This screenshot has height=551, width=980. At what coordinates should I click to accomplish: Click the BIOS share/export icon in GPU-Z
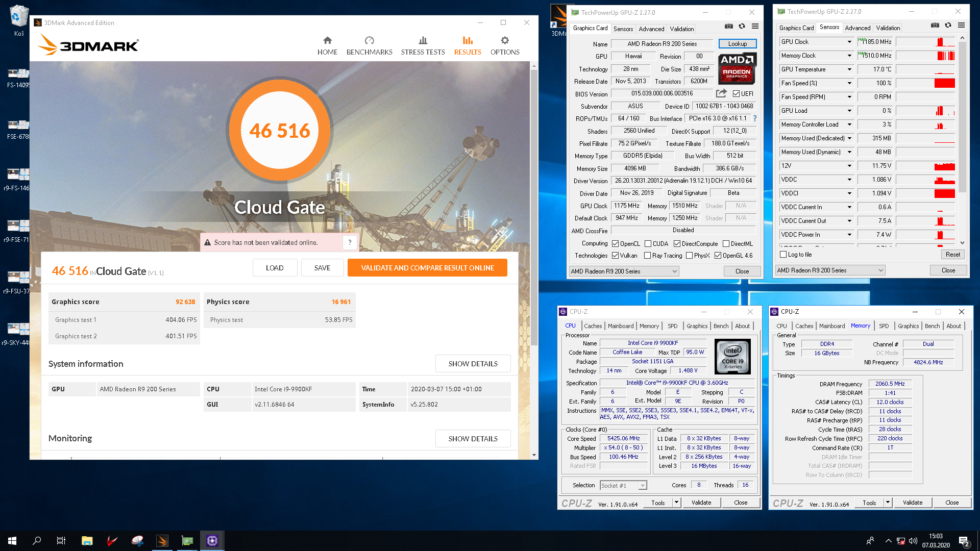tap(721, 93)
